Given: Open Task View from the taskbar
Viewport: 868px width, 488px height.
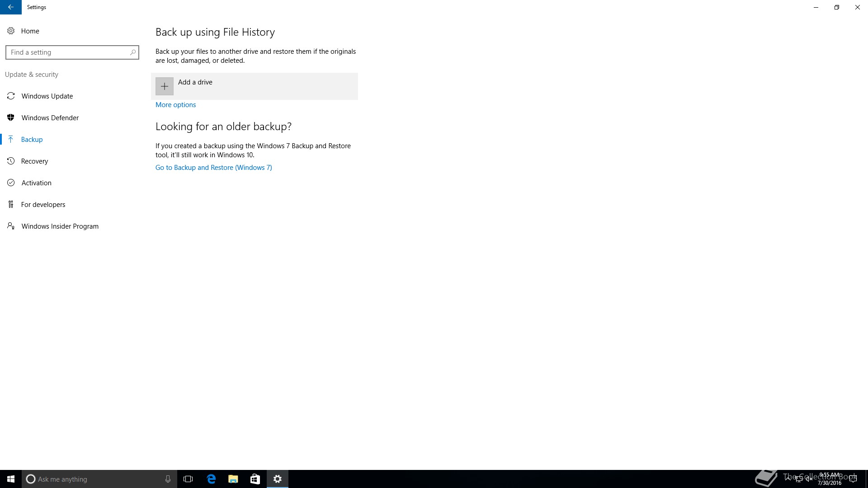Looking at the screenshot, I should (x=188, y=479).
